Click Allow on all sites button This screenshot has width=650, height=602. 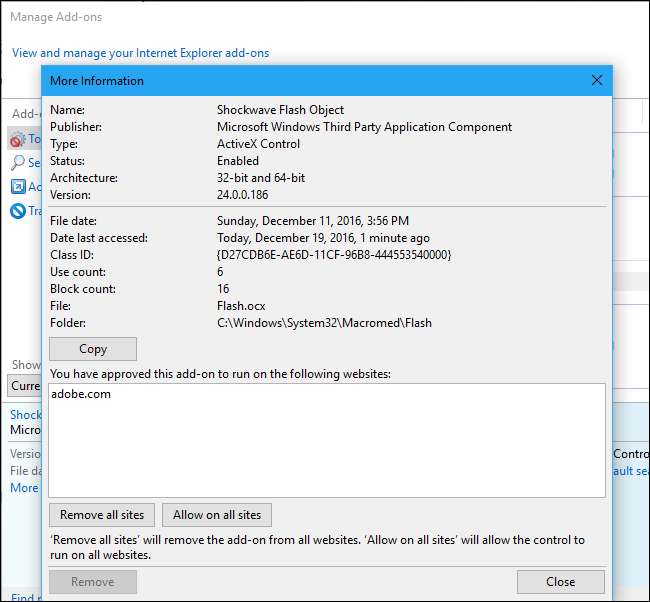pyautogui.click(x=217, y=515)
